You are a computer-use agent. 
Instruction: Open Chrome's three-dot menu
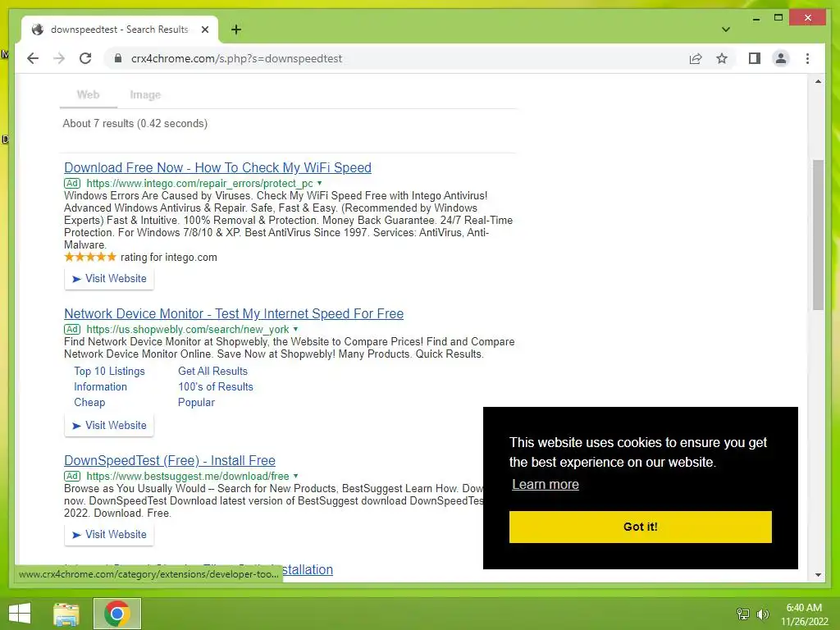(x=807, y=58)
